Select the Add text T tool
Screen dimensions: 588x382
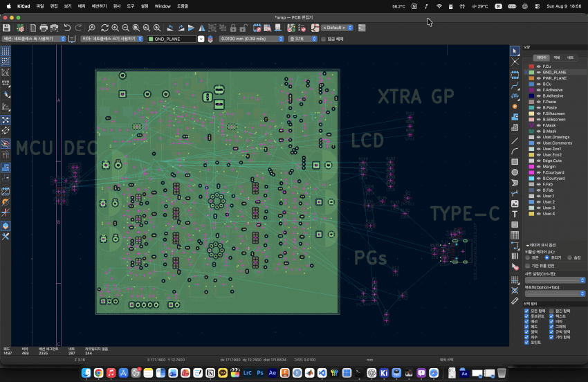click(515, 215)
